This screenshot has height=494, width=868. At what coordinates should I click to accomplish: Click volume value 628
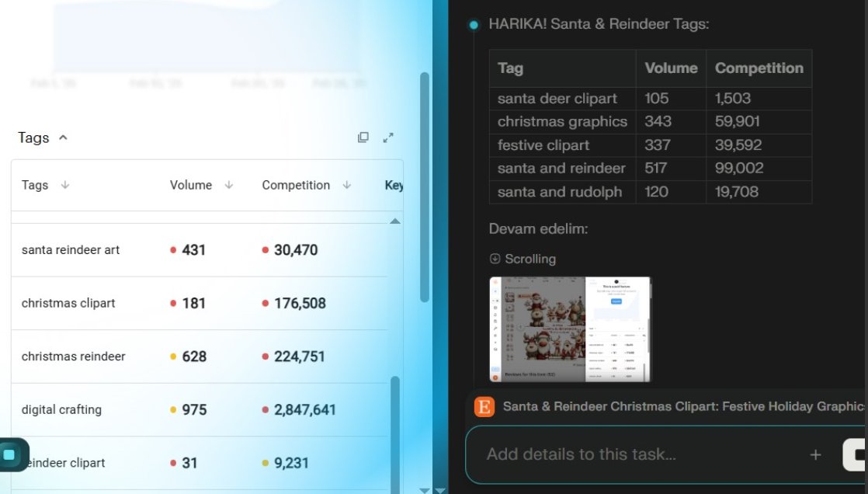194,357
